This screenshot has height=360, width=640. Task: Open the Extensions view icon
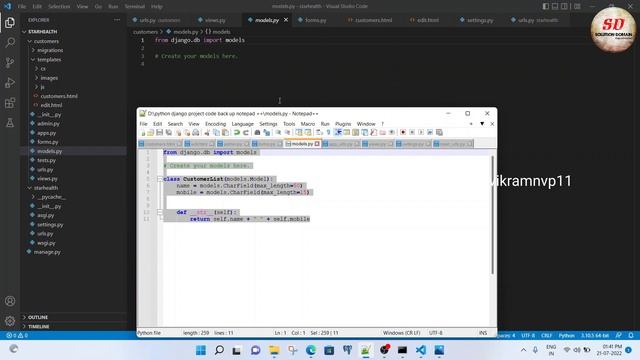click(10, 102)
